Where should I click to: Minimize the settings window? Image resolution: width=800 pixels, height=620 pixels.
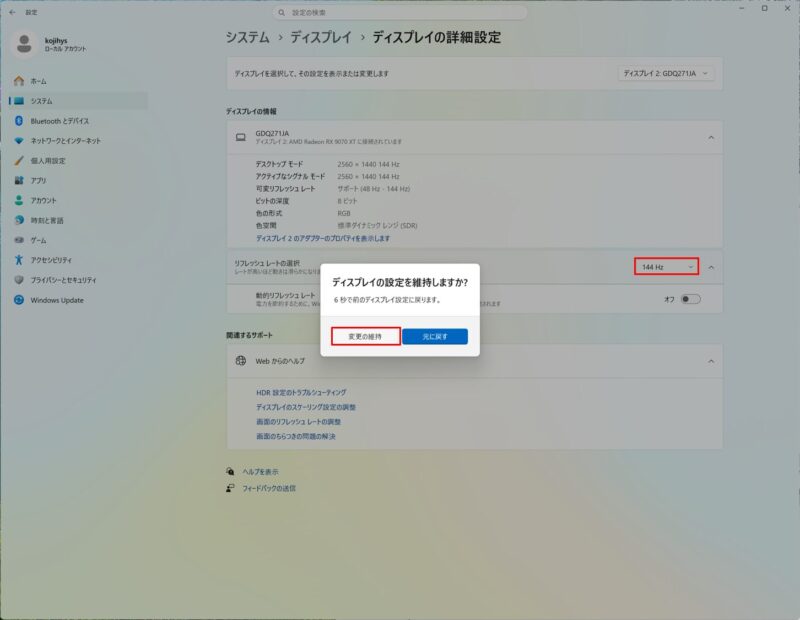pos(741,9)
